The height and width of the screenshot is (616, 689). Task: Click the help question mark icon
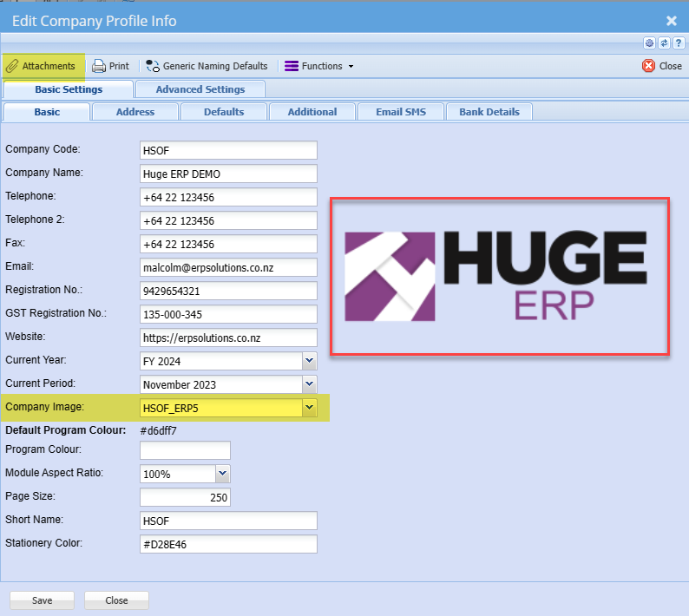click(679, 43)
